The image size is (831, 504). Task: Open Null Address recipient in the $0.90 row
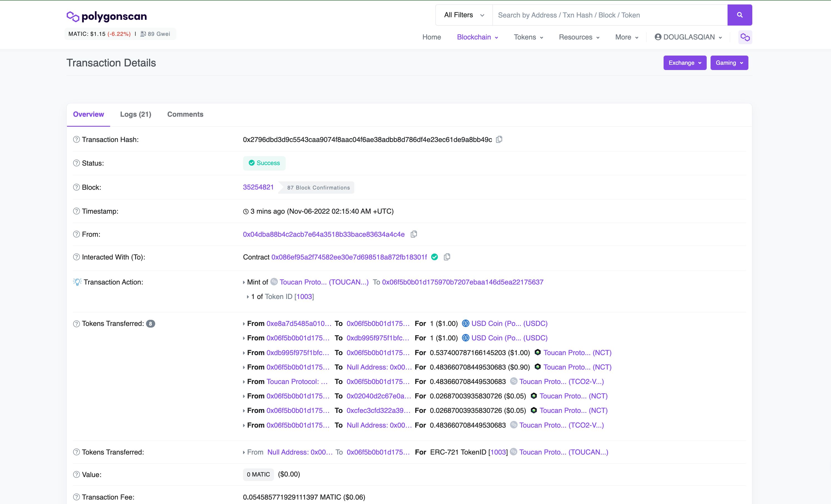(x=379, y=367)
